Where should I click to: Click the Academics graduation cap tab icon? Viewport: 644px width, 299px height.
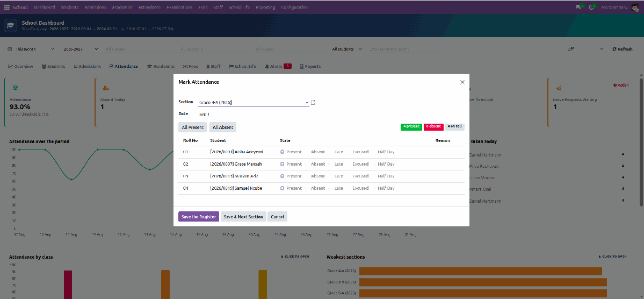[149, 66]
